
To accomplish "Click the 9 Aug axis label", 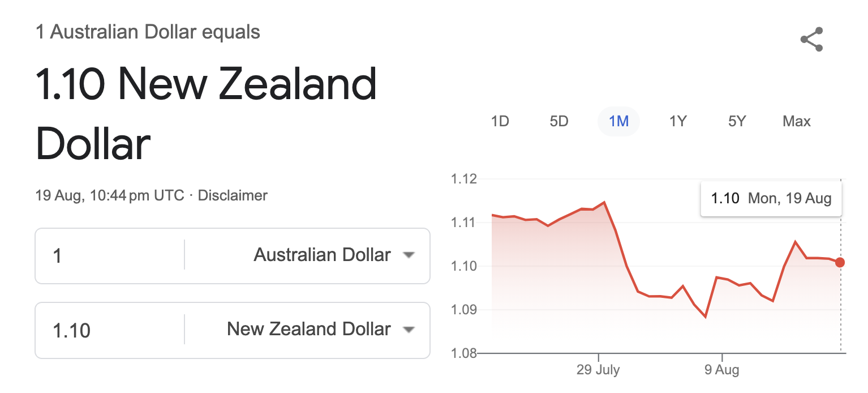I will (721, 370).
